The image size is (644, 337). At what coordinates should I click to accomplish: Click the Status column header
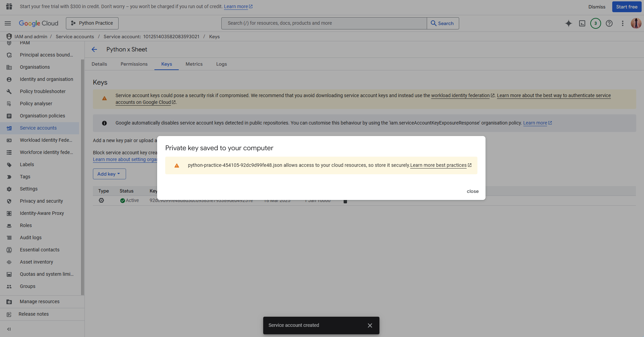[126, 191]
